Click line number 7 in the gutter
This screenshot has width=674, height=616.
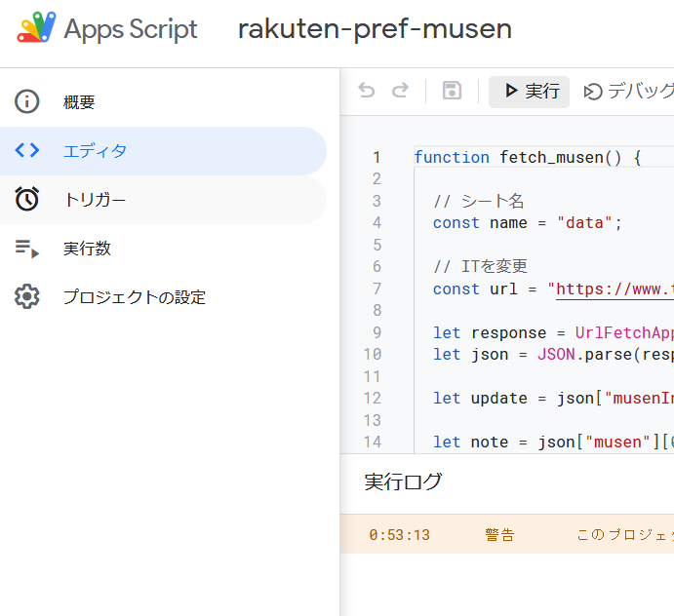click(x=377, y=289)
